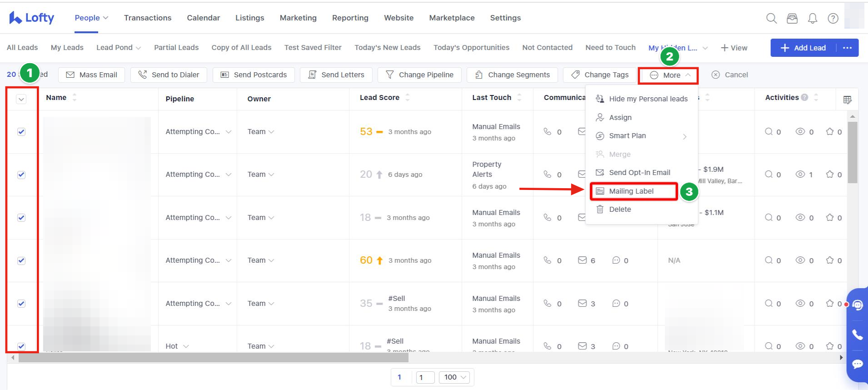Click the Mass Email button
The width and height of the screenshot is (868, 390).
[x=91, y=75]
